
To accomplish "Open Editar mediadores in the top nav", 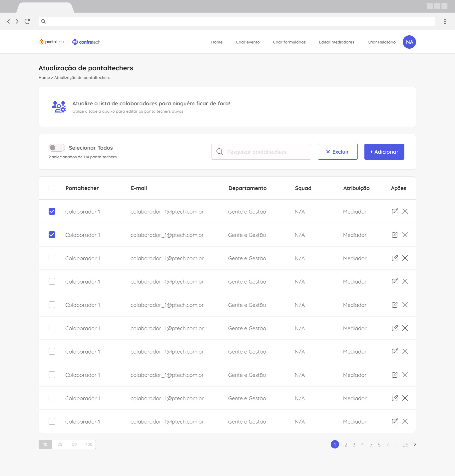I will [x=337, y=42].
